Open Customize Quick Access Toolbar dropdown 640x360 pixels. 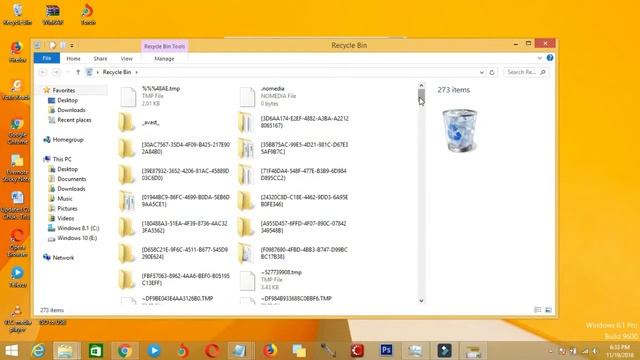[72, 45]
